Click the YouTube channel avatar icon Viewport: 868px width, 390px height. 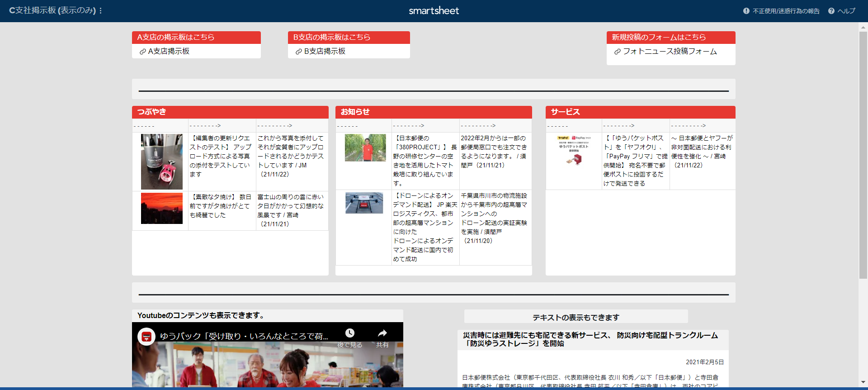click(146, 337)
